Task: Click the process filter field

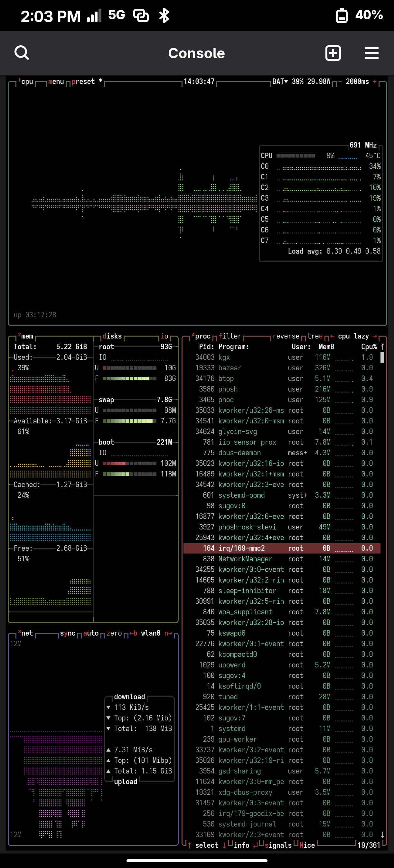Action: coord(230,336)
